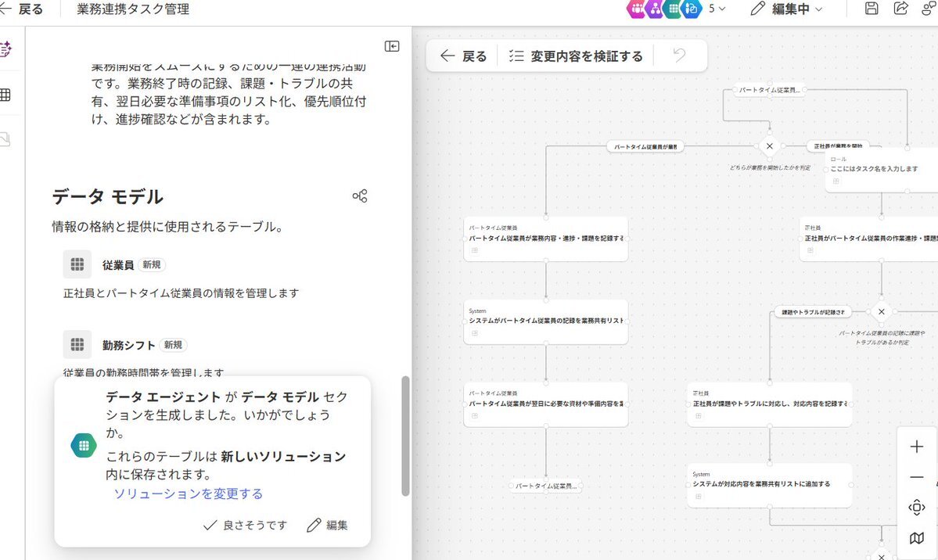
Task: Zoom in on the canvas with plus
Action: pos(917,447)
